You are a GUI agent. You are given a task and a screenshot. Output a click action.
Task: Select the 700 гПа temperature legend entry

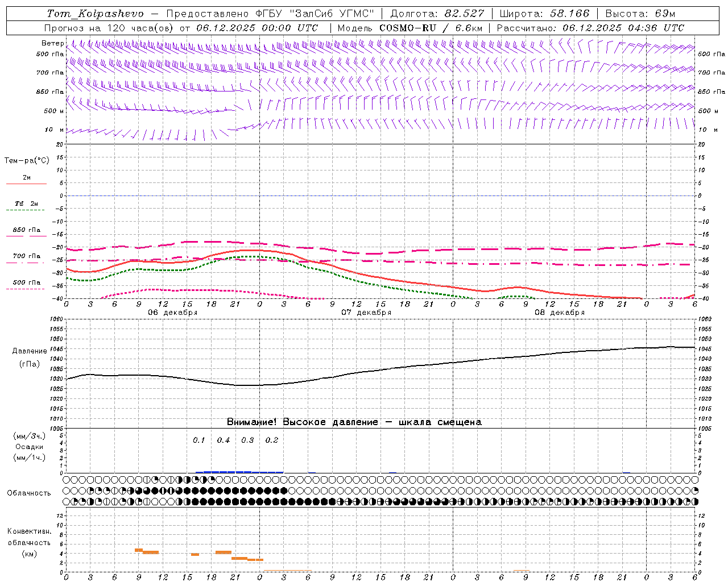[27, 256]
